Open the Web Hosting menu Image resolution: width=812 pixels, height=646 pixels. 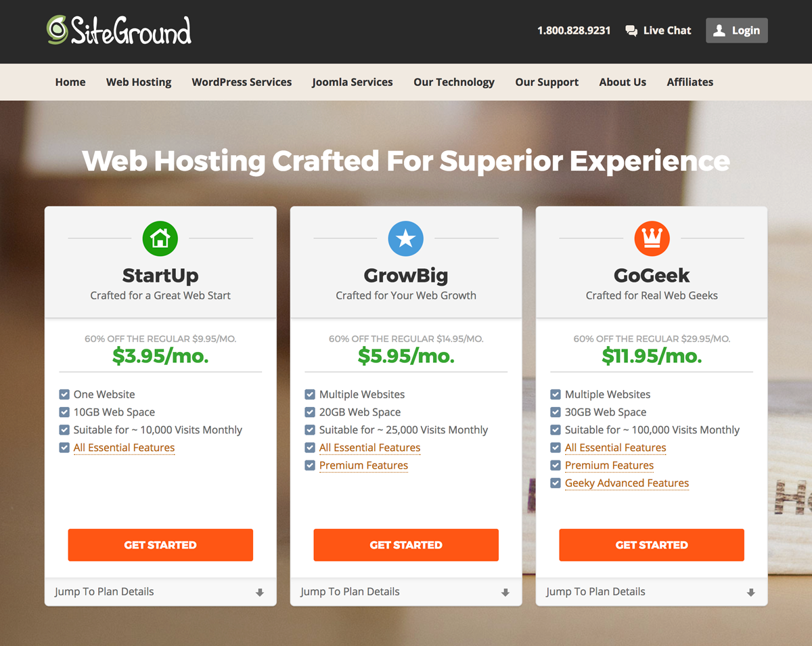(x=139, y=82)
